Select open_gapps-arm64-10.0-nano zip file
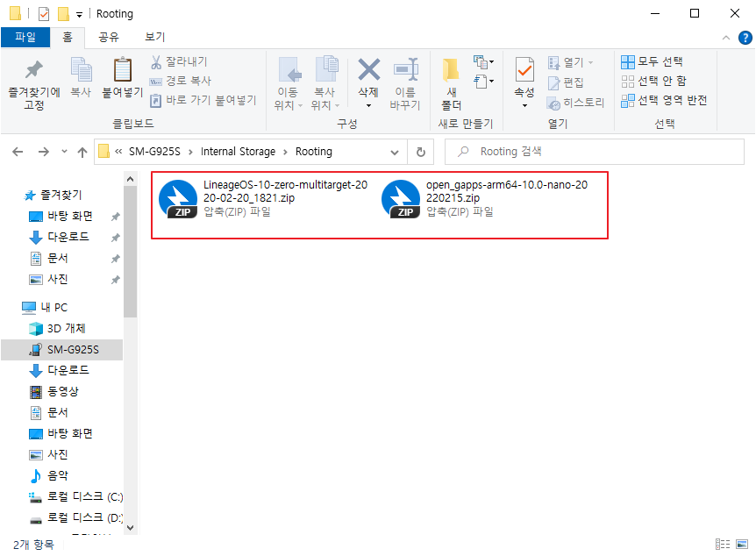Image resolution: width=756 pixels, height=556 pixels. tap(484, 198)
